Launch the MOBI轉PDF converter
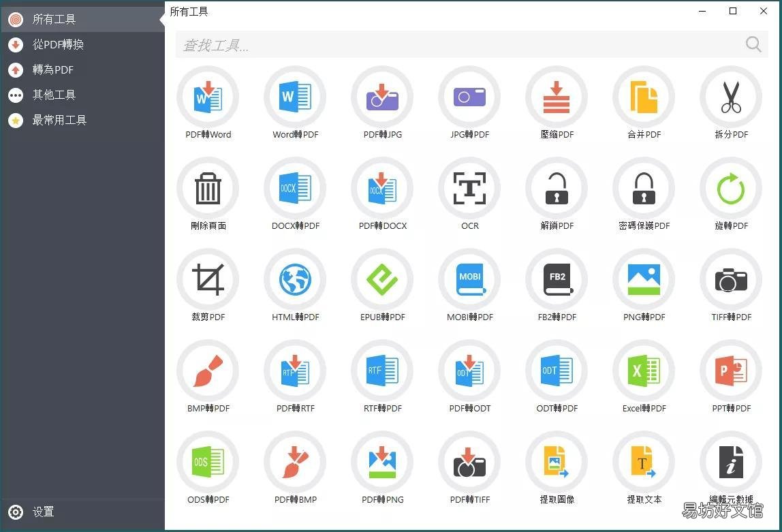This screenshot has width=782, height=532. pyautogui.click(x=469, y=280)
